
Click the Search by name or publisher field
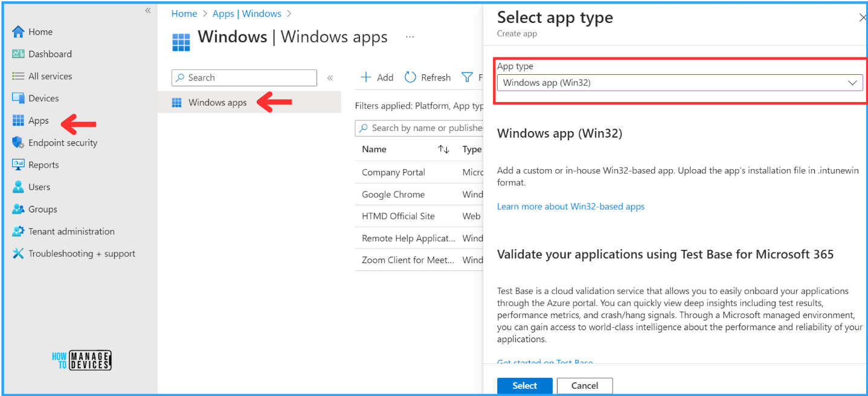(419, 128)
